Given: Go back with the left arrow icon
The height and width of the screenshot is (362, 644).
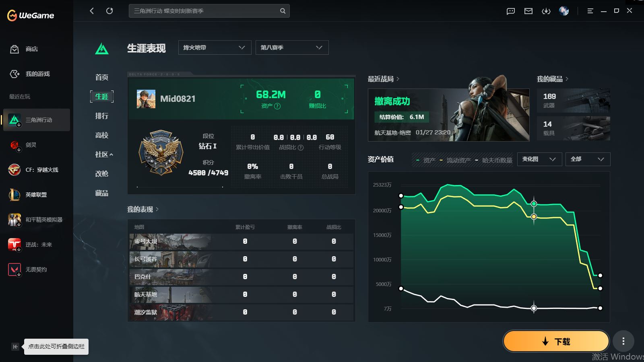Looking at the screenshot, I should pos(92,11).
